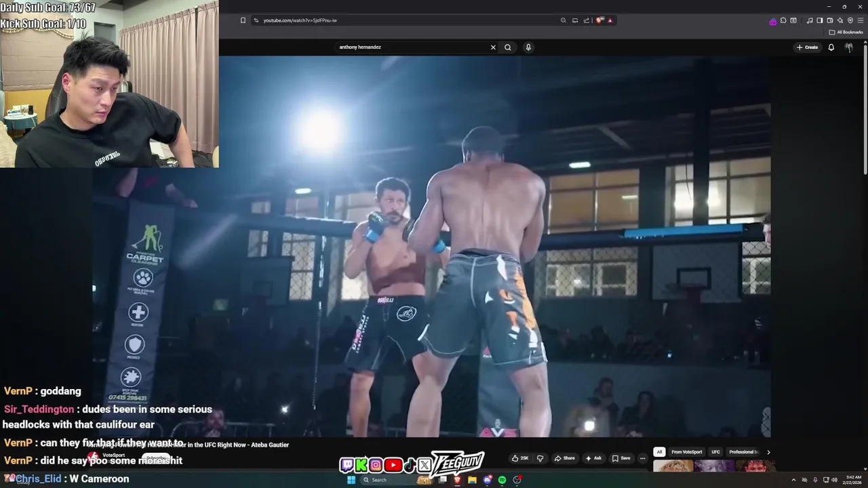This screenshot has width=868, height=488.
Task: Click the YouTube URL in the address bar
Action: [300, 20]
